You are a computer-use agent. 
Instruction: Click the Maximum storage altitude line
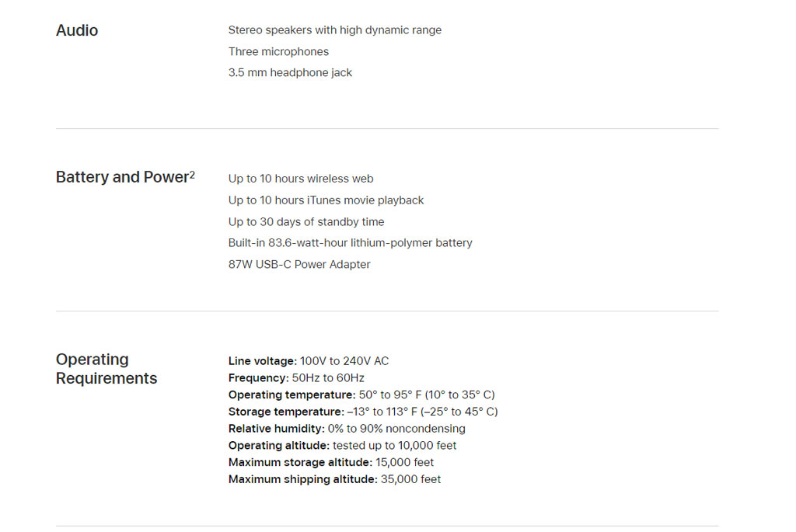(x=331, y=462)
